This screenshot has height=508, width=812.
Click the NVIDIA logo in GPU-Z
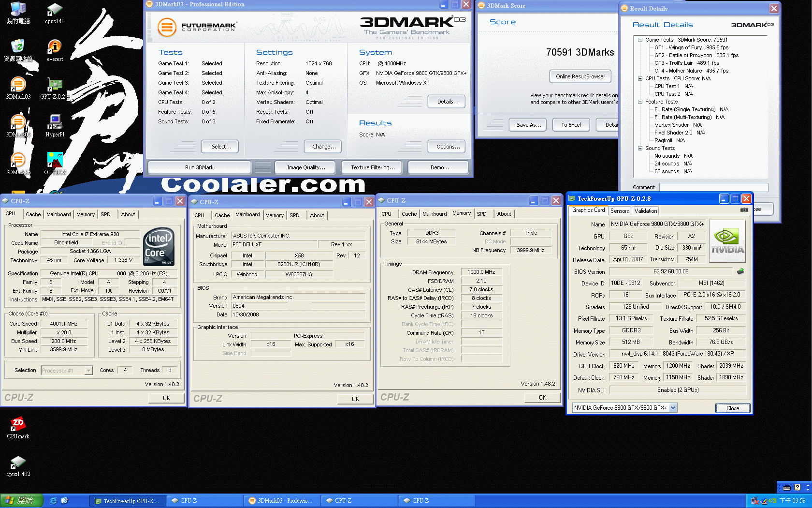click(x=727, y=241)
